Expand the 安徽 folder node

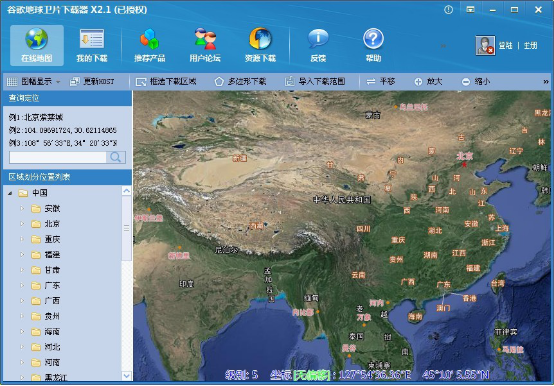[x=22, y=209]
